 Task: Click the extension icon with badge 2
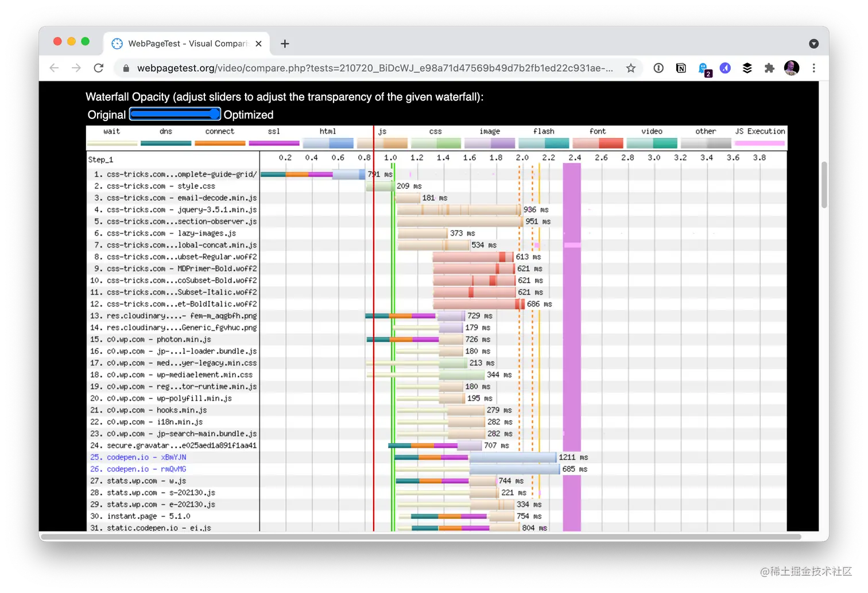coord(704,69)
